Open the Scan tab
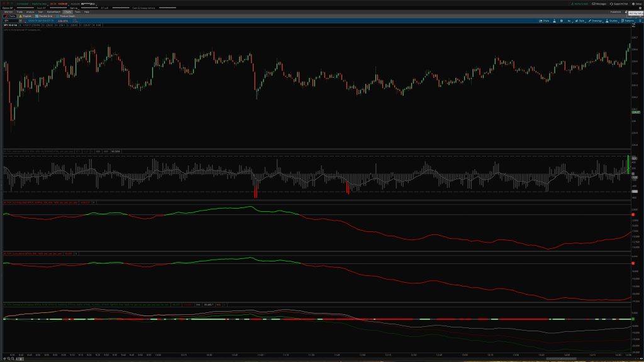The width and height of the screenshot is (644, 362). tap(40, 12)
